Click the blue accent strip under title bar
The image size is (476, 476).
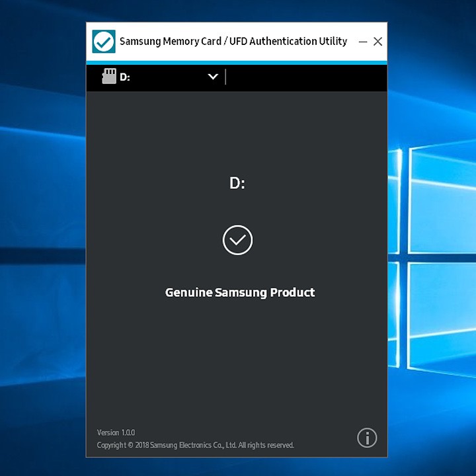click(x=237, y=62)
